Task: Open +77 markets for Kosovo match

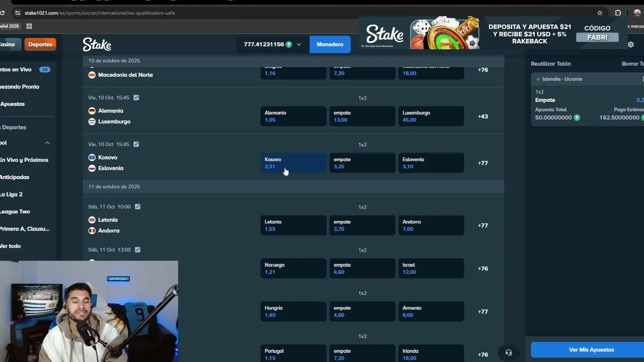Action: pos(483,163)
